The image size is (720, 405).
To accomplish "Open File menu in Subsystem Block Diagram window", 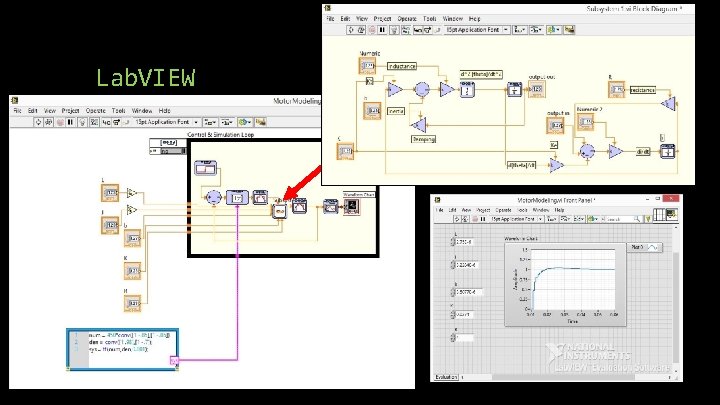I will tap(330, 19).
